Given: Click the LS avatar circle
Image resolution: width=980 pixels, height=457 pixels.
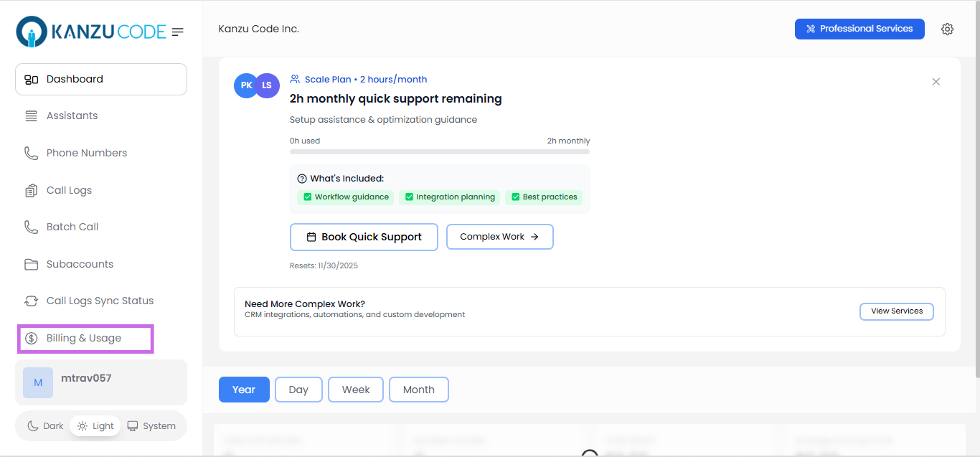Looking at the screenshot, I should point(267,85).
